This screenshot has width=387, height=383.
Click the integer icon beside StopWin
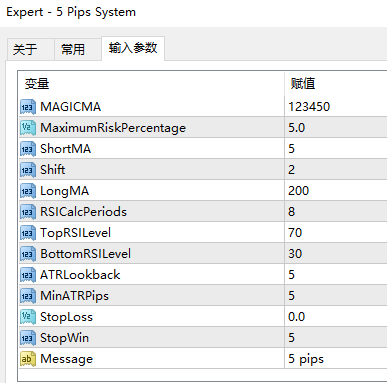[x=28, y=338]
